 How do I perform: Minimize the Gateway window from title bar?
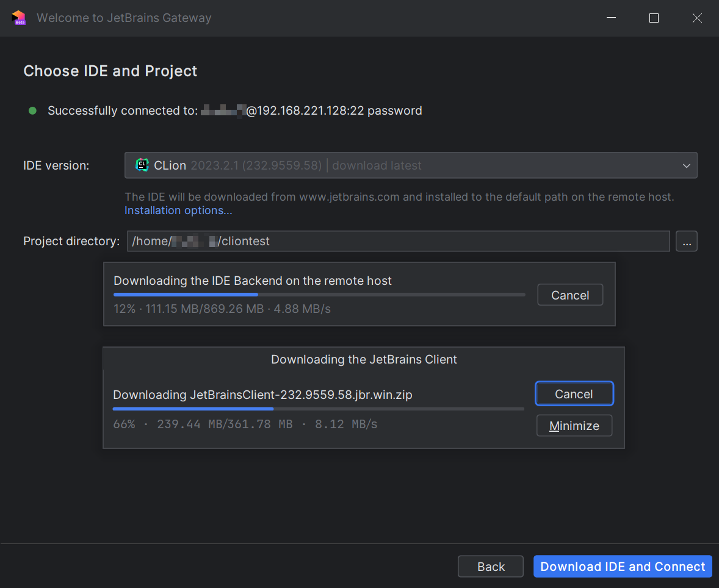coord(611,18)
